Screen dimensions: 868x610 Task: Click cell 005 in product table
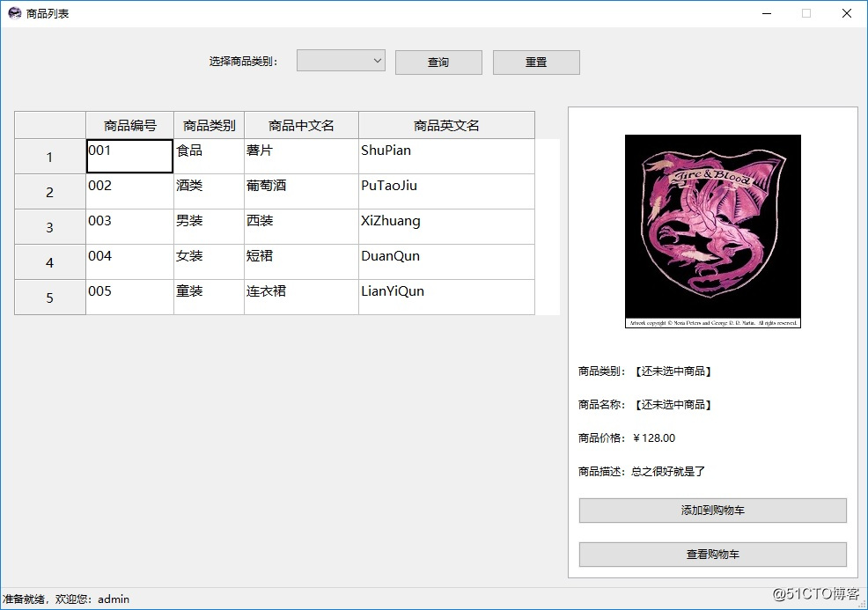tap(130, 298)
